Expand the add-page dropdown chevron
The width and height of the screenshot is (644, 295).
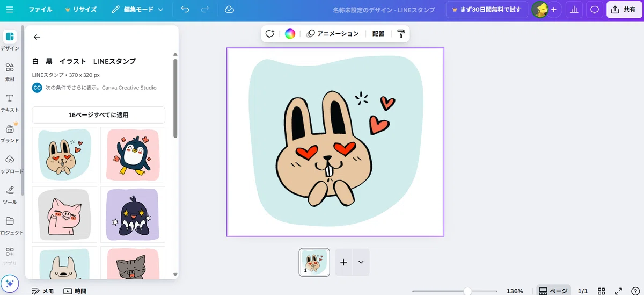361,262
